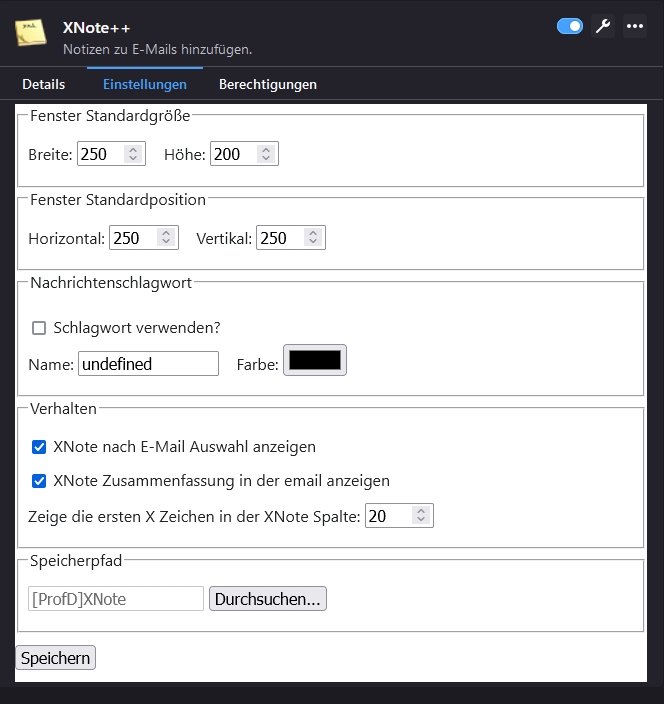Click the Speichern save button
This screenshot has width=664, height=704.
(56, 658)
